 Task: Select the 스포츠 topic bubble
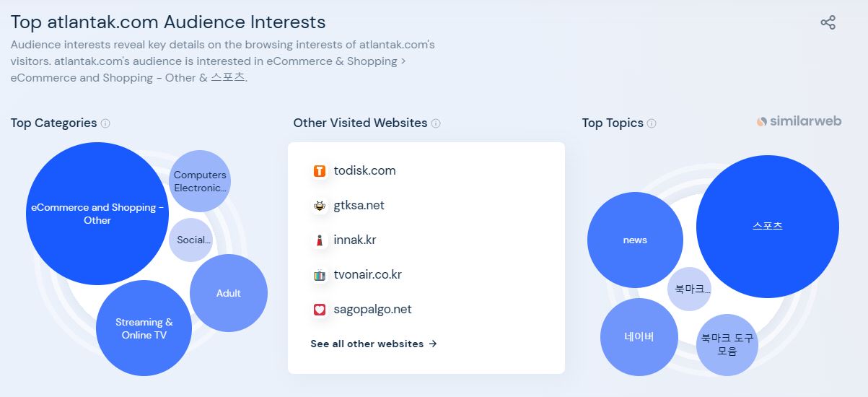[x=768, y=227]
